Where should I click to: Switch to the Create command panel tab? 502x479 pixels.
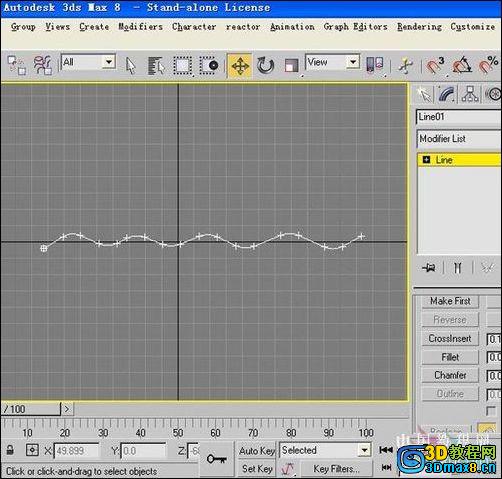[x=424, y=94]
